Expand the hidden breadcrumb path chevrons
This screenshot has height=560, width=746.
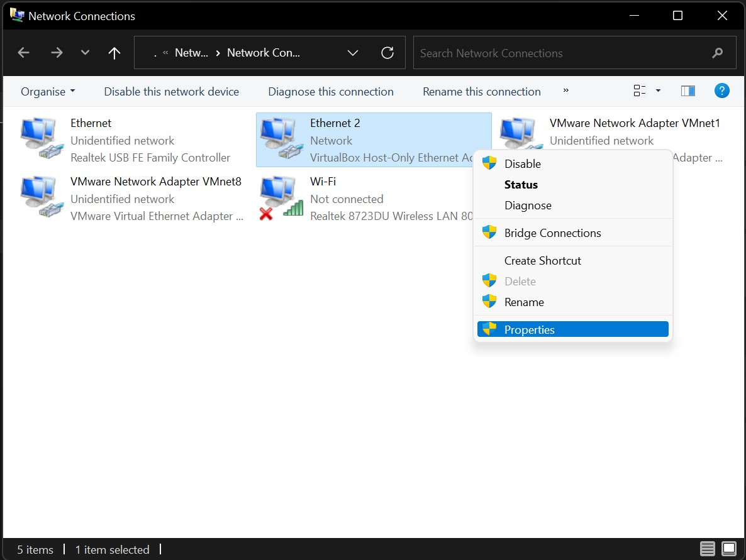pyautogui.click(x=165, y=53)
